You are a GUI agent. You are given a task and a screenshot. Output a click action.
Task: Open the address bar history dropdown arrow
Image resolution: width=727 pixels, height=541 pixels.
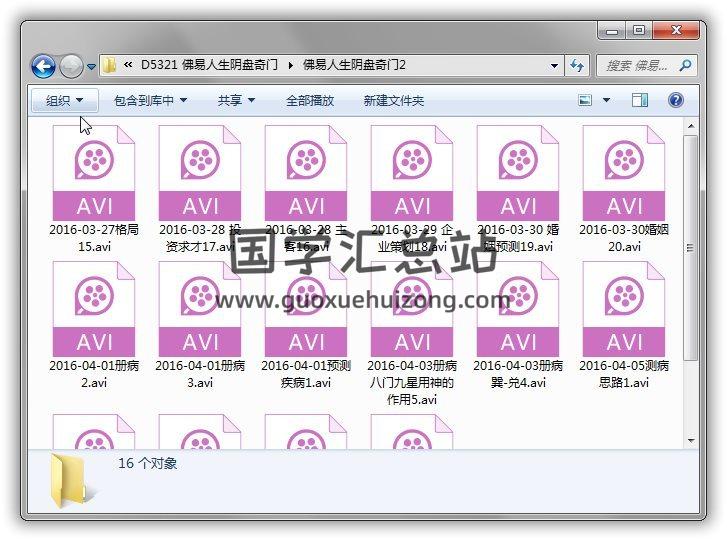[x=555, y=66]
